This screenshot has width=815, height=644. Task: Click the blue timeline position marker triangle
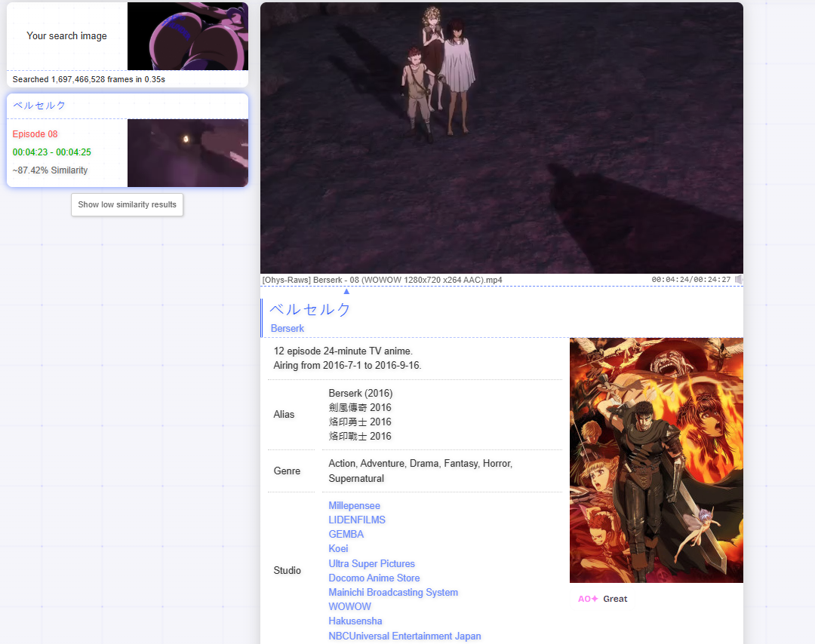pos(346,291)
